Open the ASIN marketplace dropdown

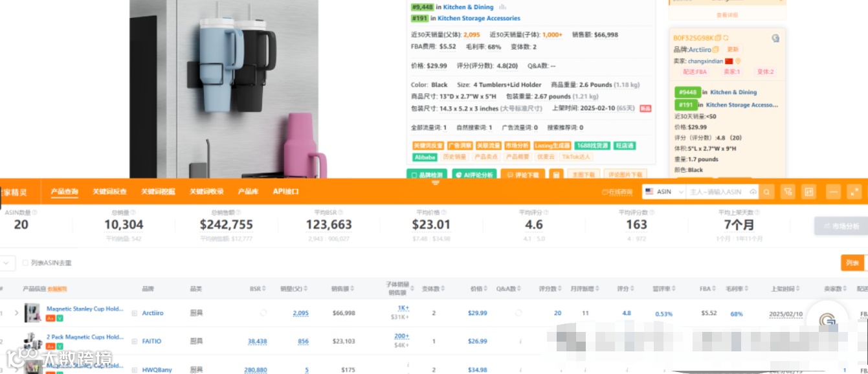(x=664, y=192)
